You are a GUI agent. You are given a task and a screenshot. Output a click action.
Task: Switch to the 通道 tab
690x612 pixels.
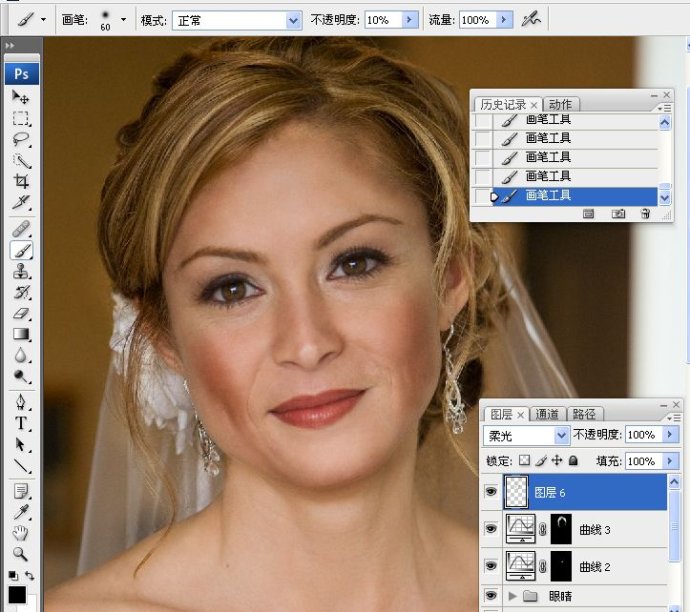click(x=547, y=414)
